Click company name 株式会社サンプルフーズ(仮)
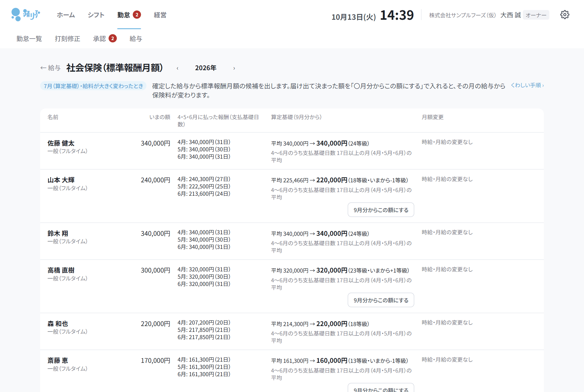 [462, 15]
